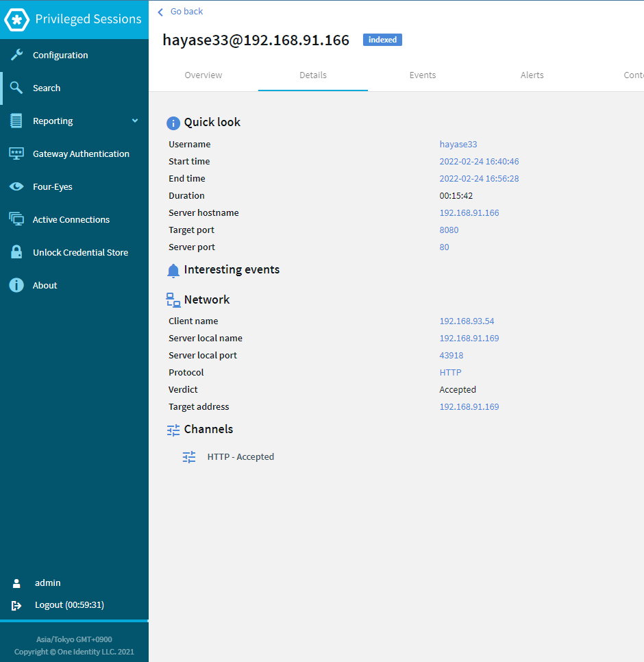
Task: Click the verdict value Accepted
Action: click(458, 390)
